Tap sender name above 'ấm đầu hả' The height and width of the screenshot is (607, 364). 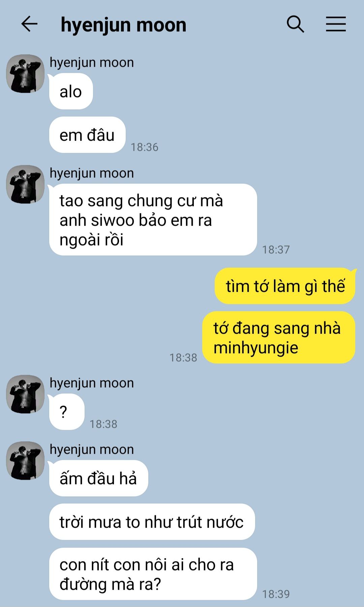click(x=92, y=449)
